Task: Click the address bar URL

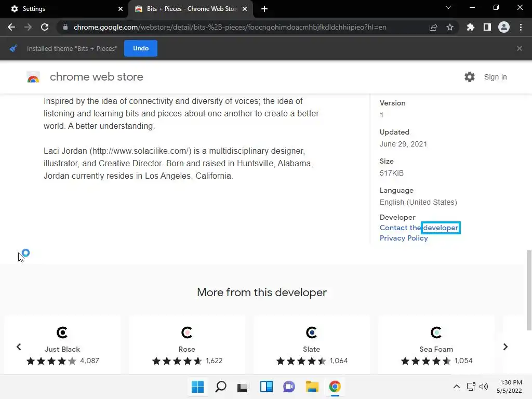Action: coord(230,27)
